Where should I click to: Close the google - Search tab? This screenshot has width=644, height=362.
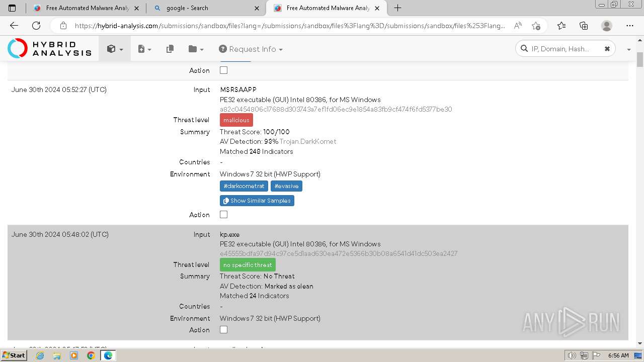(257, 8)
